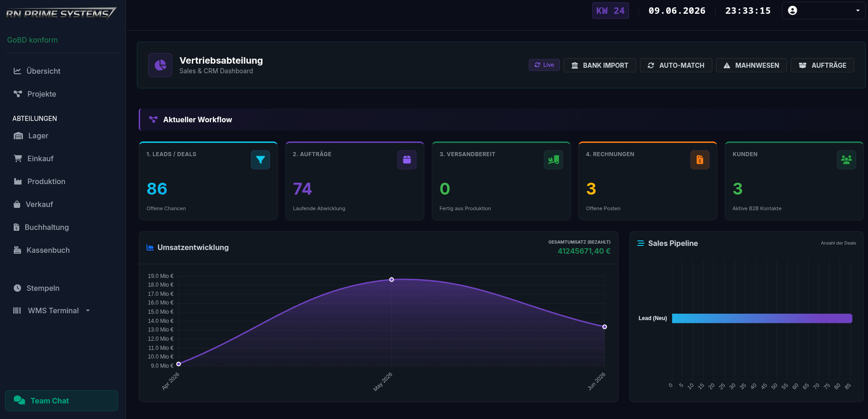868x419 pixels.
Task: Click the RN Prime Systems logo
Action: [61, 14]
